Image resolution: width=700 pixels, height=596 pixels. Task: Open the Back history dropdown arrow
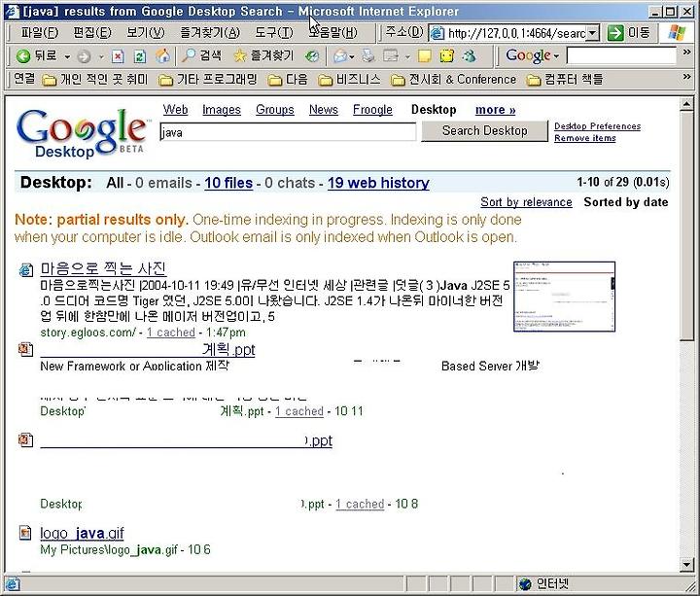point(67,56)
